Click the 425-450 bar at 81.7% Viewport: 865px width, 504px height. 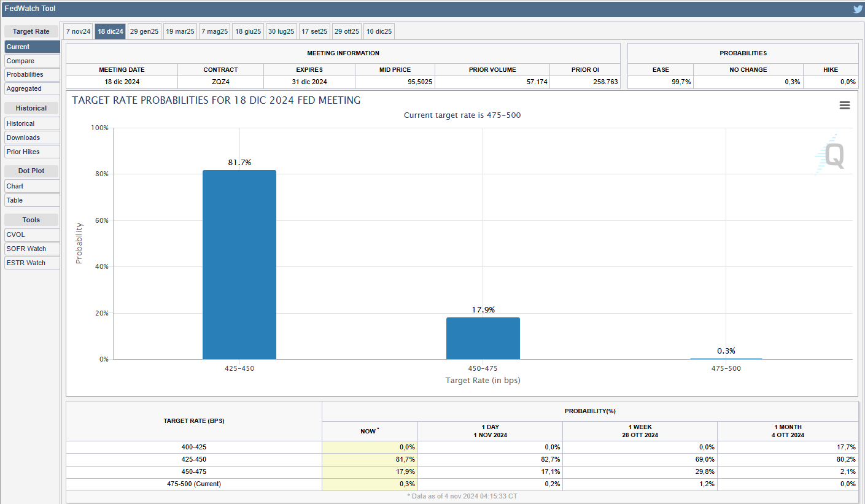click(x=239, y=265)
